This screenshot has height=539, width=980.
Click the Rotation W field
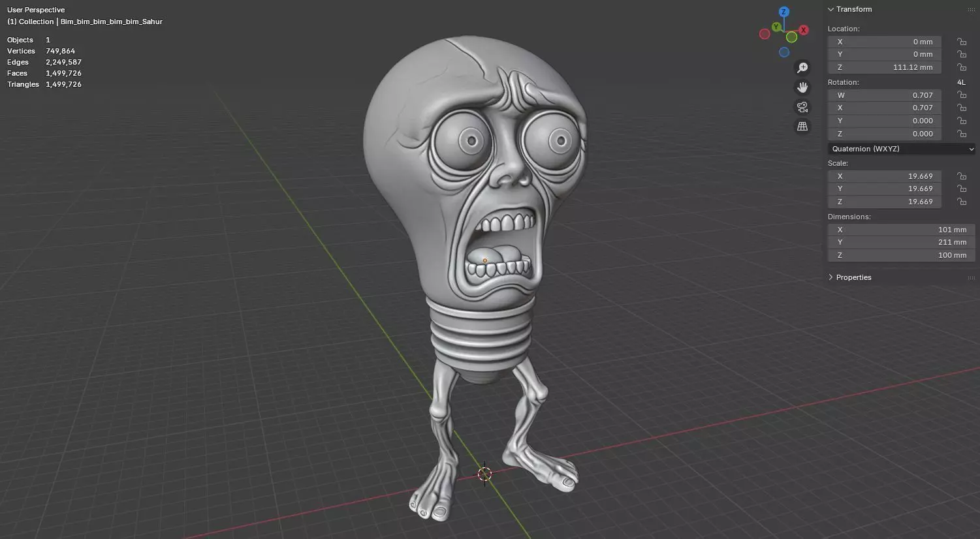[x=885, y=95]
